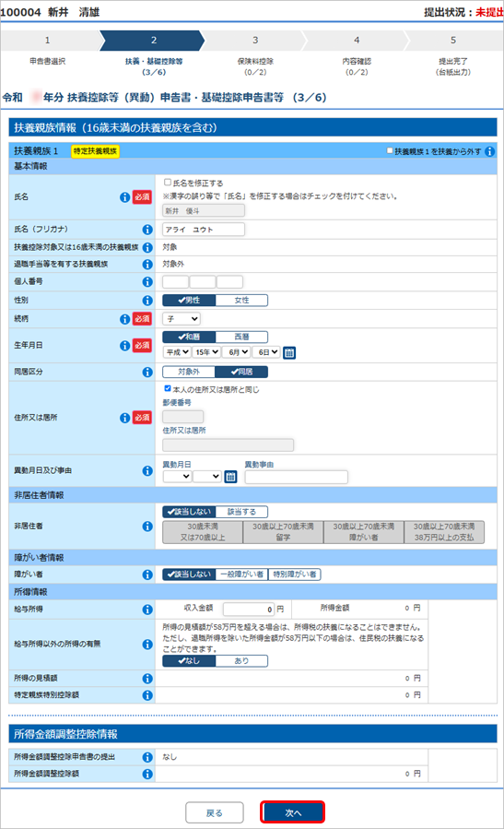Screen dimensions: 504x829
Task: Open info icon for 個人番号
Action: point(147,282)
